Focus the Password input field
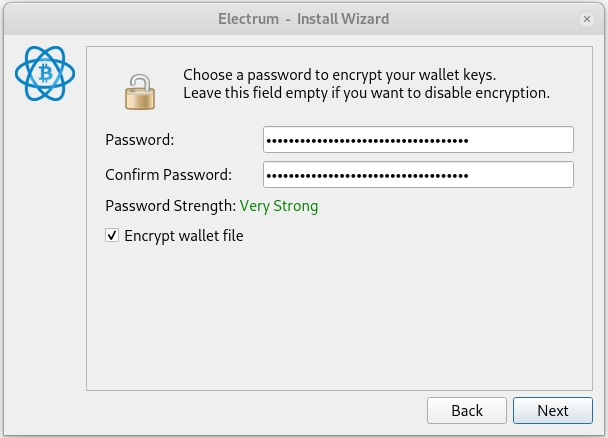Viewport: 608px width, 438px height. point(418,140)
